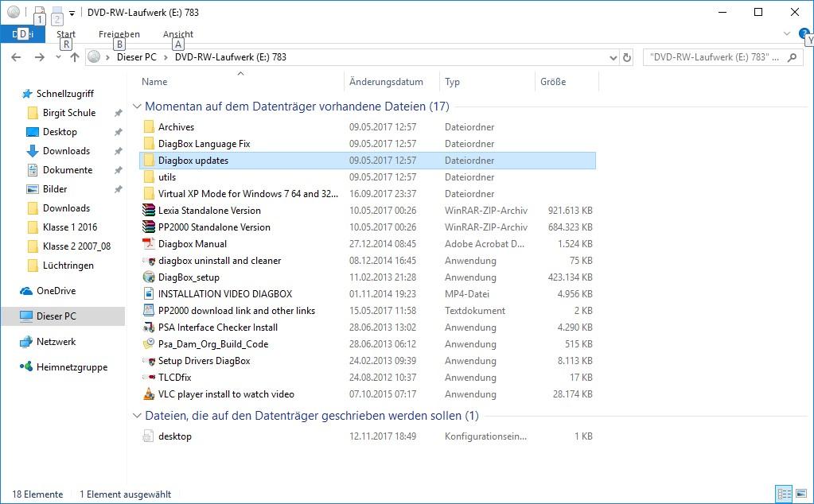Select Desktop in the navigation pane
Image resolution: width=814 pixels, height=504 pixels.
(x=60, y=132)
